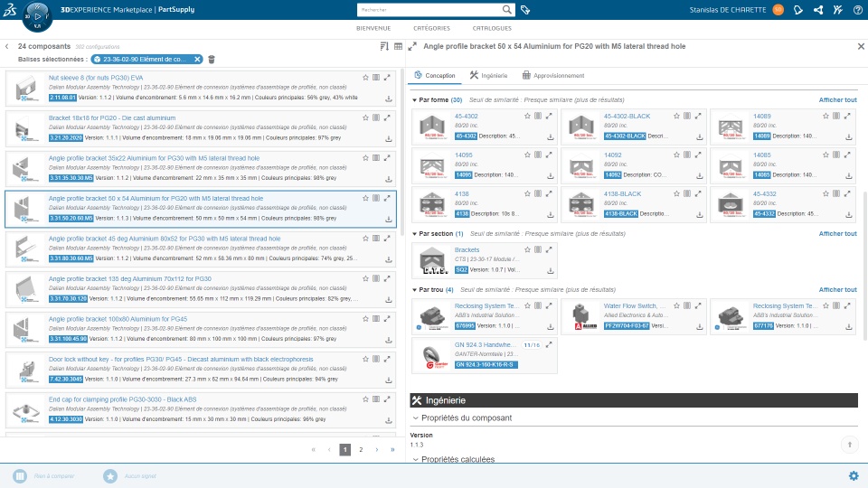This screenshot has width=868, height=488.
Task: Open the comparison basket icon
Action: (x=20, y=476)
